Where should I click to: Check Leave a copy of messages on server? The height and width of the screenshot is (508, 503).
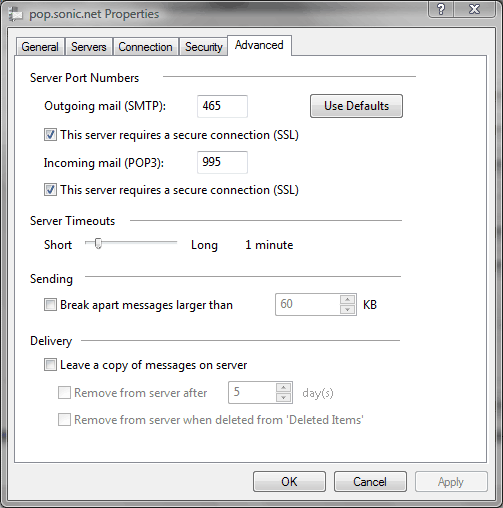(x=50, y=365)
